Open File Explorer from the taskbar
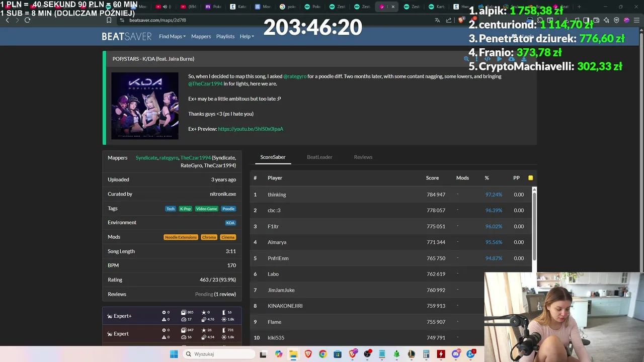The image size is (644, 362). [x=293, y=354]
